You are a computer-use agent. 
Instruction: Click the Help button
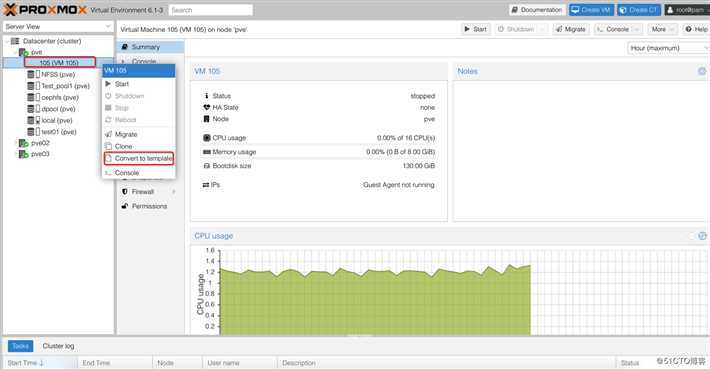click(696, 29)
